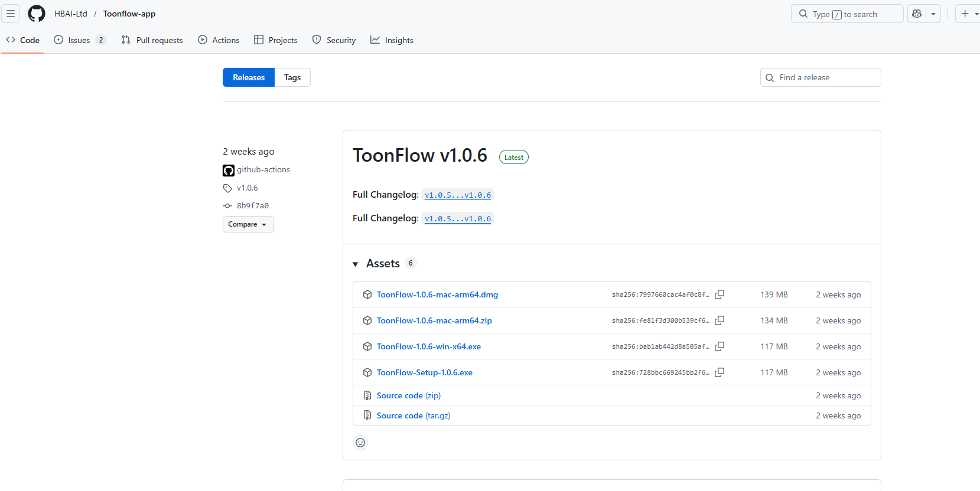Open the Issues tab

(x=79, y=40)
